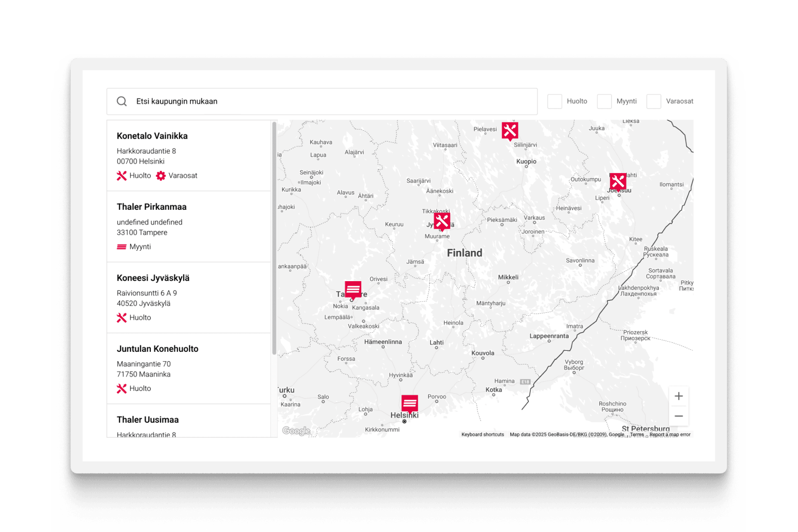Enable the Myynti filter checkbox
The height and width of the screenshot is (532, 798).
coord(604,101)
